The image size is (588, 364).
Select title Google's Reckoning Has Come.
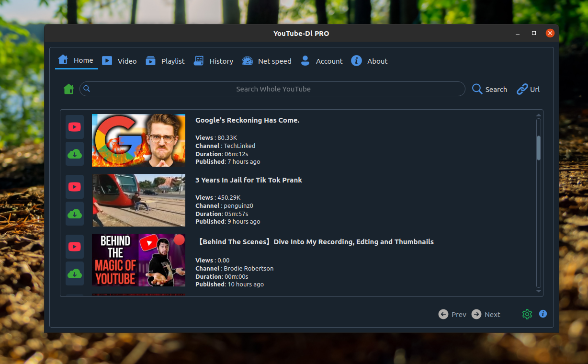(x=248, y=120)
